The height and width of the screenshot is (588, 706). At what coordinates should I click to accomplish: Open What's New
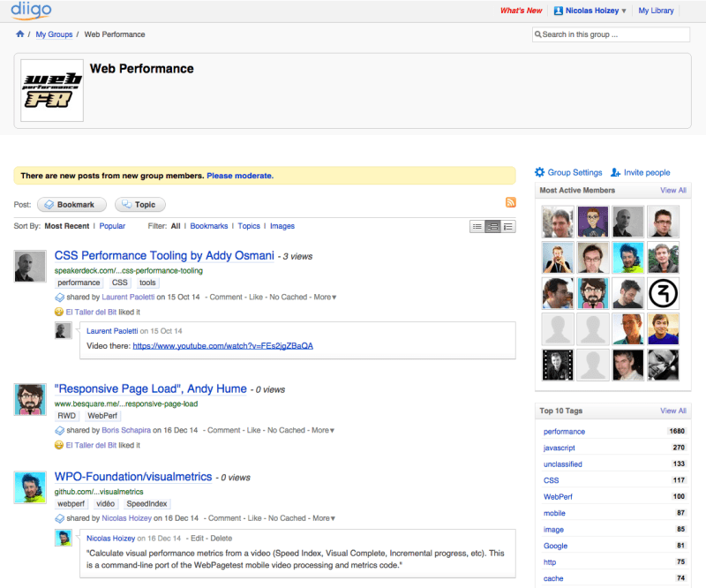[x=522, y=11]
